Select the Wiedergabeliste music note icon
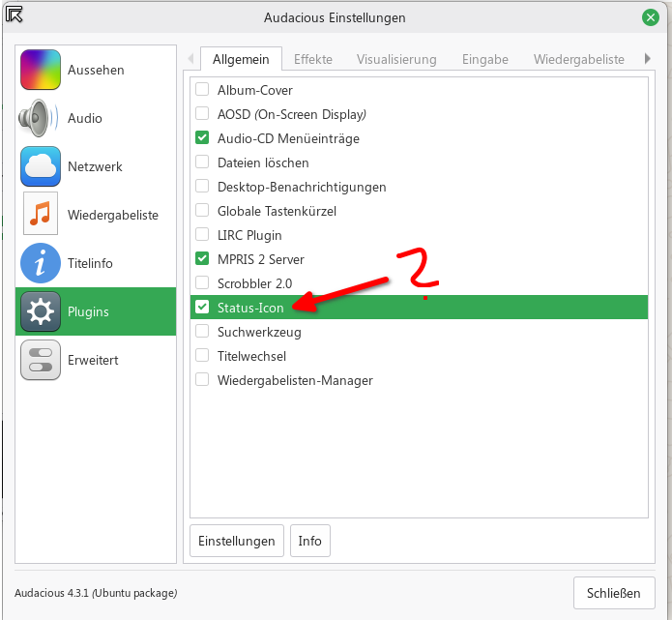 (41, 215)
